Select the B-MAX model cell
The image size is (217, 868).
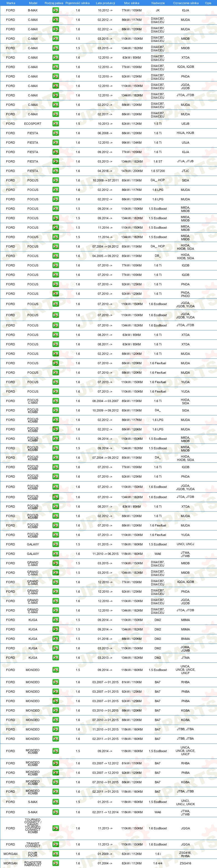[x=33, y=11]
